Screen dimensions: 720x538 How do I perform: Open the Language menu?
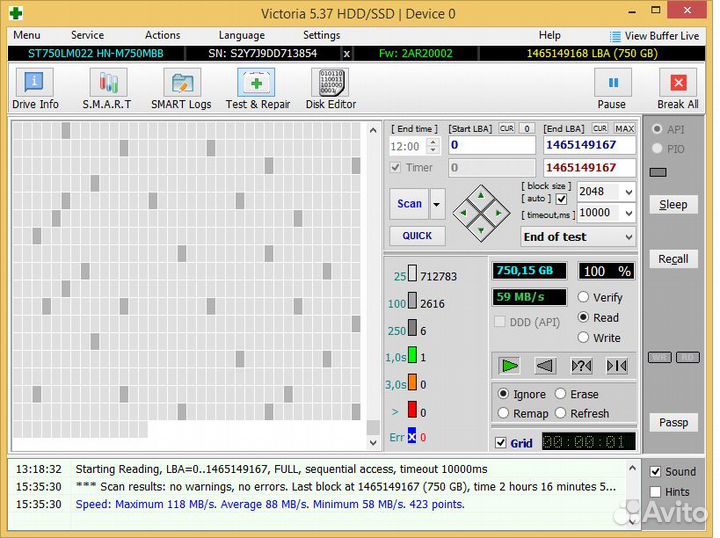(241, 35)
